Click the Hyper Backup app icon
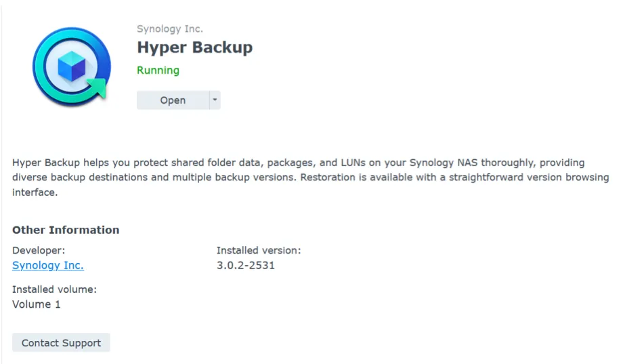Screen dimensions: 644x364 [72, 66]
